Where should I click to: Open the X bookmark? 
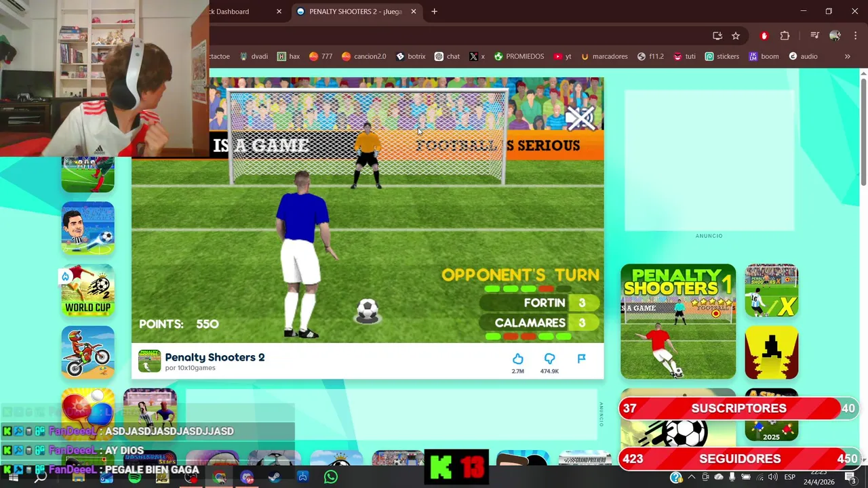pyautogui.click(x=477, y=56)
